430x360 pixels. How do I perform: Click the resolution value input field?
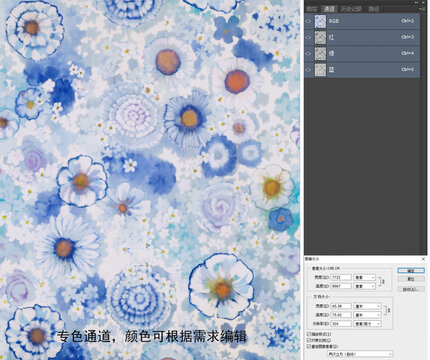(341, 324)
